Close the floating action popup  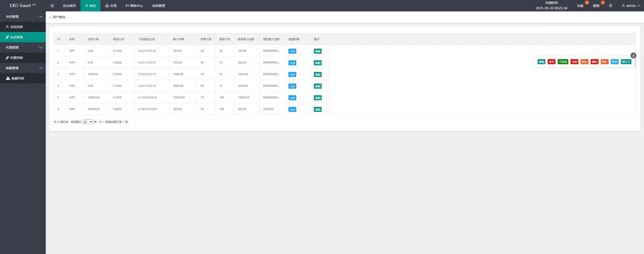(x=633, y=56)
